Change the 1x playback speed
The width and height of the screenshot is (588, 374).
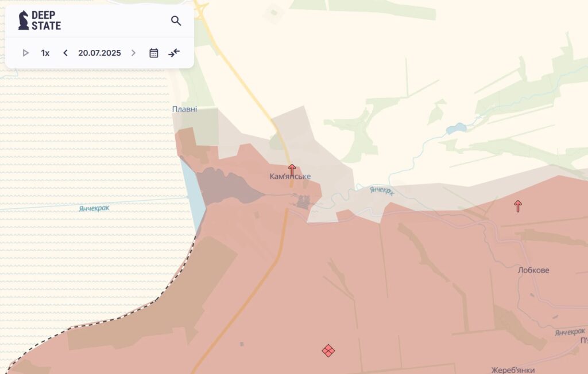(x=45, y=53)
